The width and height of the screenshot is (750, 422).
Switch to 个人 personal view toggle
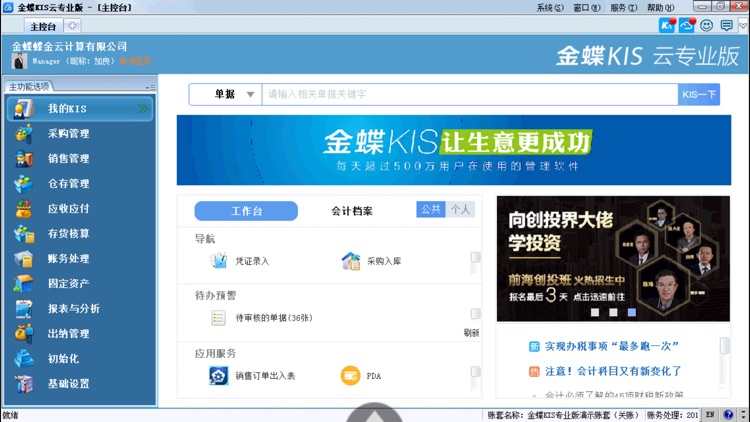tap(460, 209)
